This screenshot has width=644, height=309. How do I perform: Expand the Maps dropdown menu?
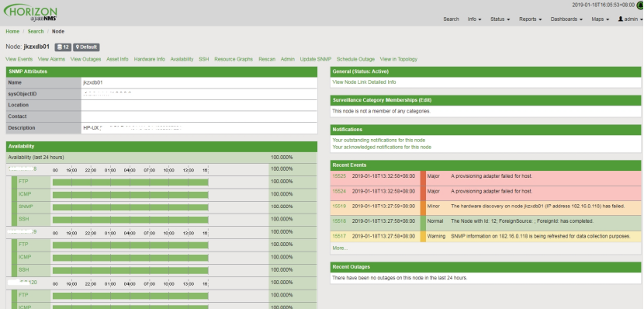click(x=600, y=19)
